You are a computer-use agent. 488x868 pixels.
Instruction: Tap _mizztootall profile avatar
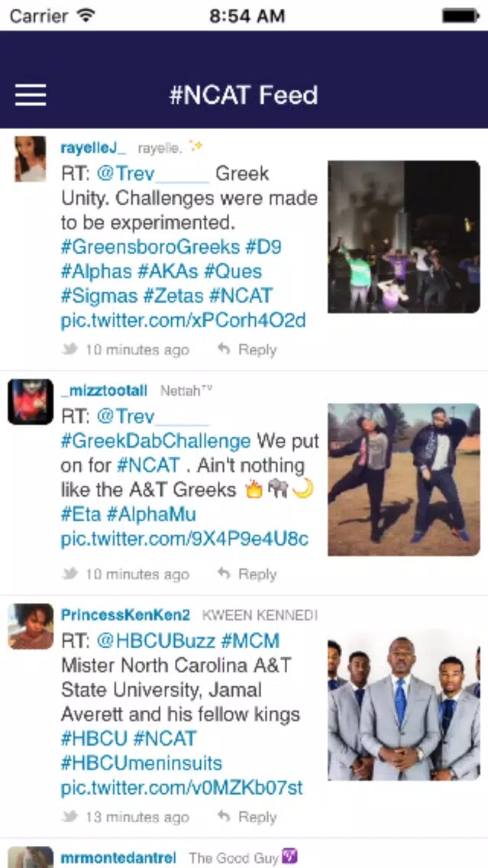pos(31,401)
